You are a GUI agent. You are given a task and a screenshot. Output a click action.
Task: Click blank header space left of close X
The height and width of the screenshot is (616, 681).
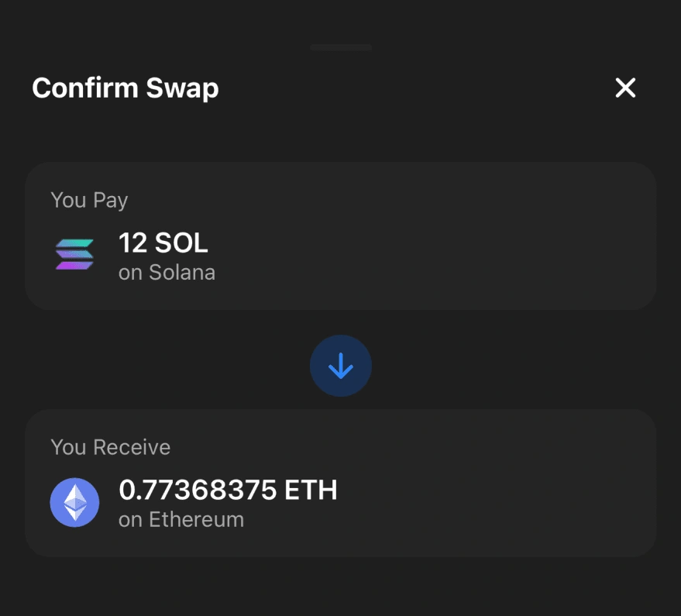(x=418, y=88)
